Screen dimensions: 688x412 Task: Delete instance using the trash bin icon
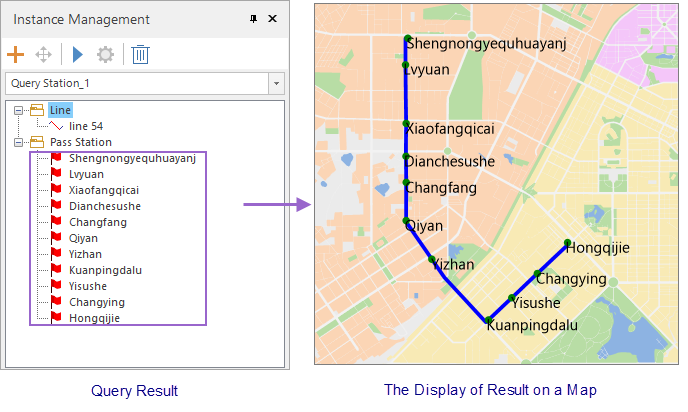140,54
